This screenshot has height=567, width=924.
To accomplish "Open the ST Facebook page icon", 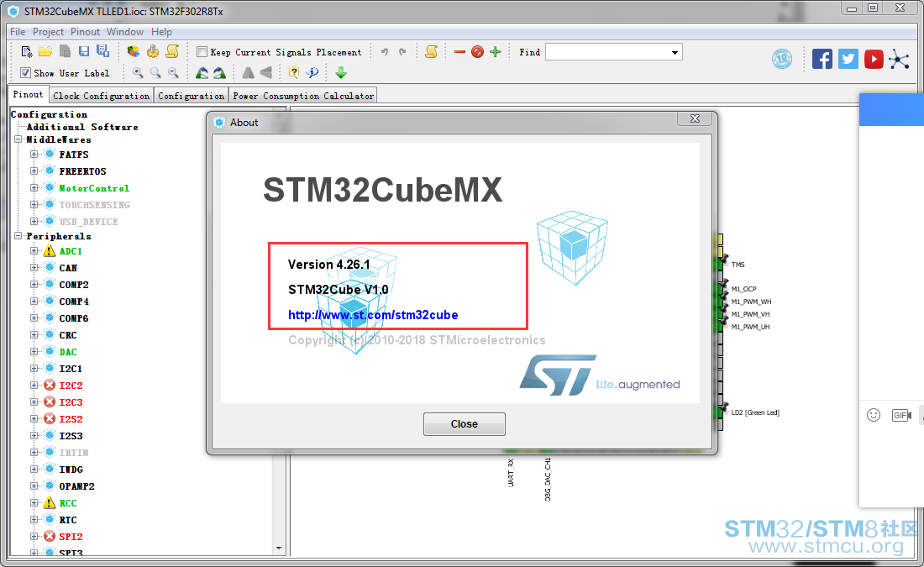I will [822, 59].
